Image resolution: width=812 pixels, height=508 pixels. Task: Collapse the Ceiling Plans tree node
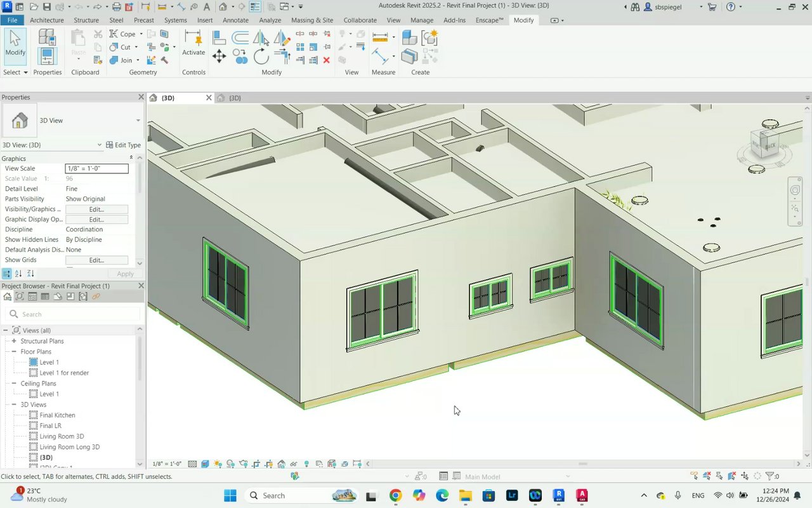point(14,384)
